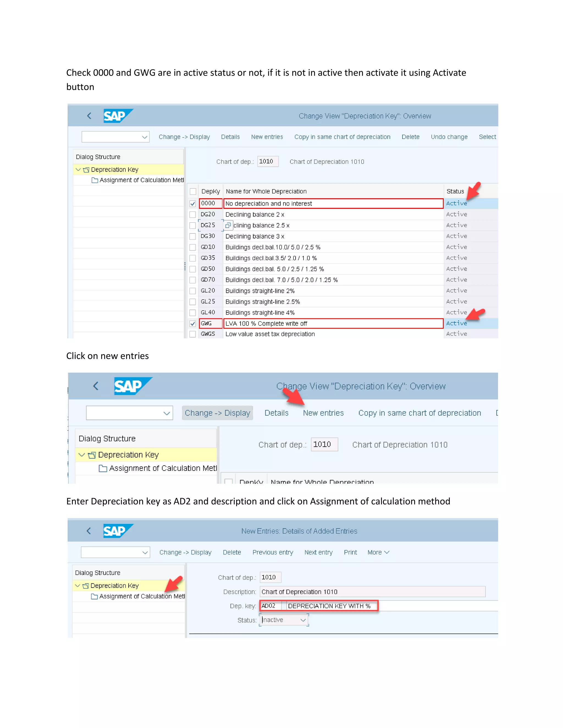Open the Status dropdown showing Inactive

pos(303,620)
